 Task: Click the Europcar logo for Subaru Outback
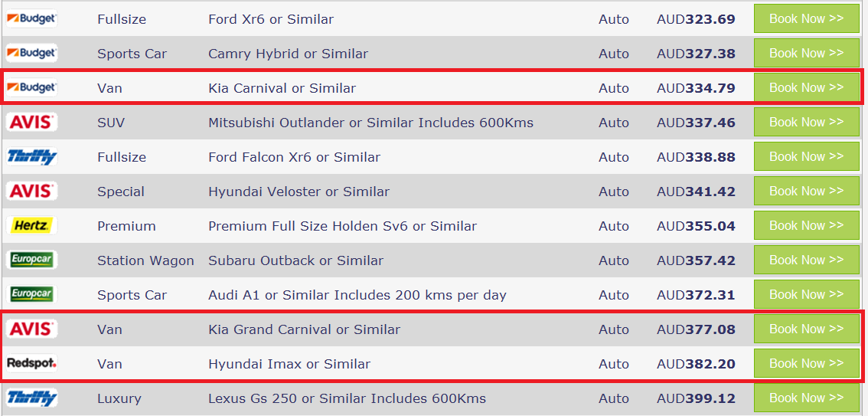click(x=31, y=260)
